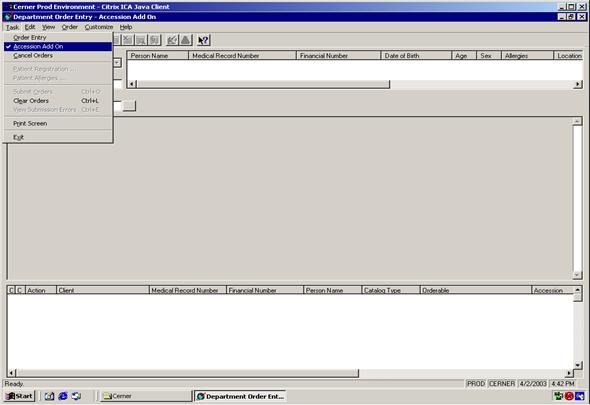590x405 pixels.
Task: Click the Age column header
Action: click(x=464, y=56)
